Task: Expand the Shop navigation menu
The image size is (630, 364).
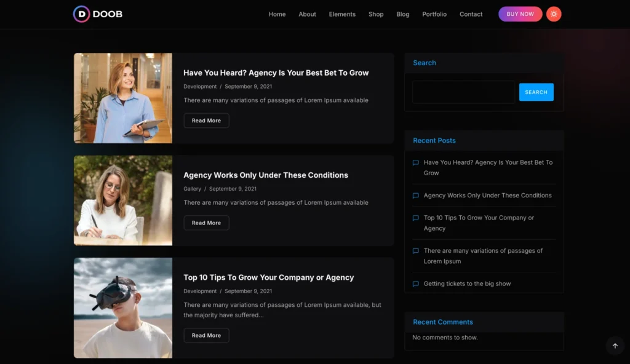Action: [x=376, y=14]
